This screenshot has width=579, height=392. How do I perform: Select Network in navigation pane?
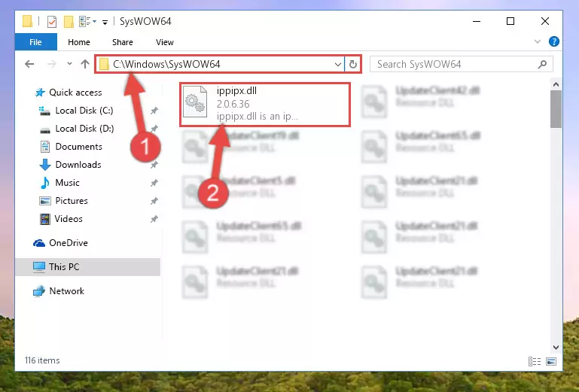point(66,291)
